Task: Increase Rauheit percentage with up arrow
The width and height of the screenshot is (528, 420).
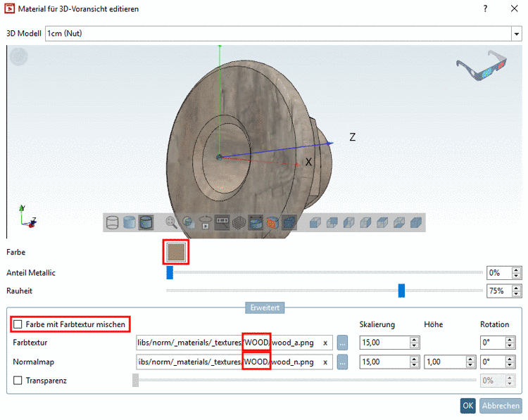Action: pos(516,288)
